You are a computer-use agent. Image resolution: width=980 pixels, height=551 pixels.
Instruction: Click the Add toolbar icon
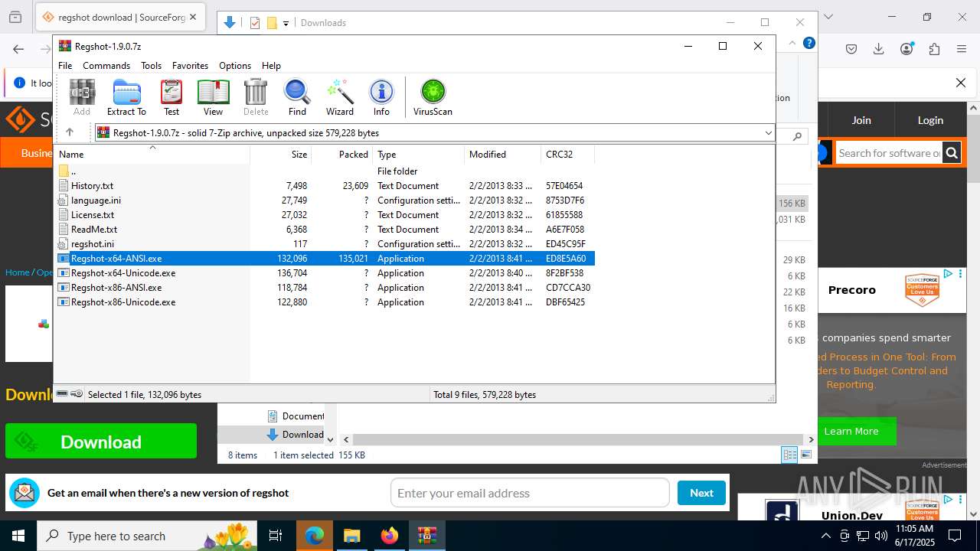click(82, 97)
